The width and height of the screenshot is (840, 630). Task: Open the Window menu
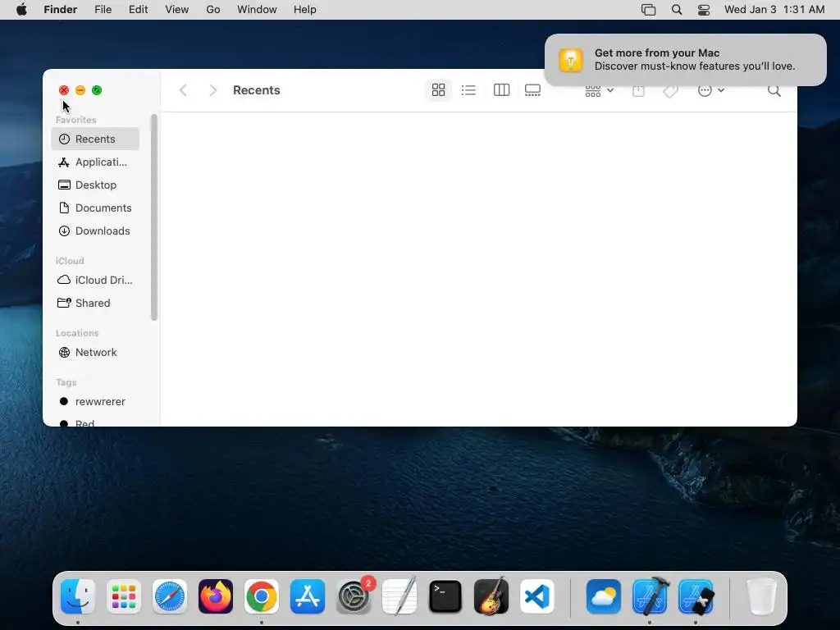click(x=257, y=10)
